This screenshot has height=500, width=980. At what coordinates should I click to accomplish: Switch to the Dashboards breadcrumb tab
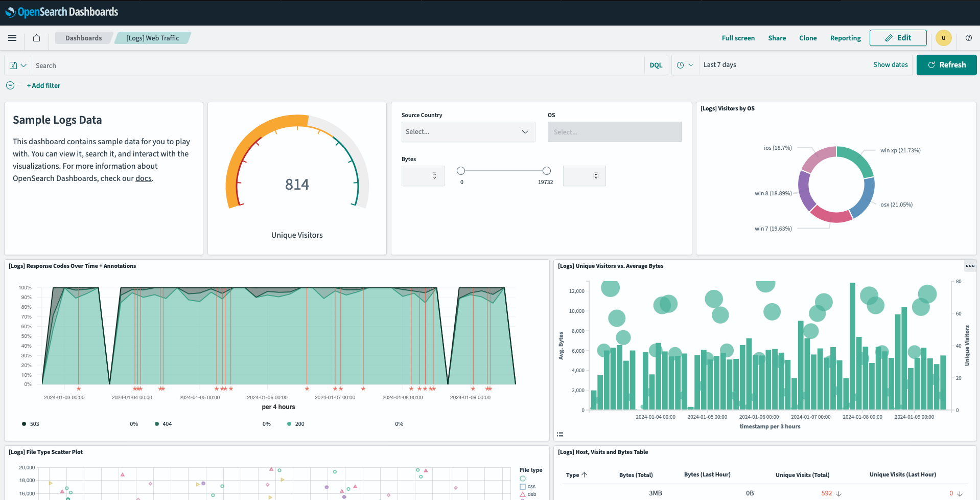pos(83,38)
